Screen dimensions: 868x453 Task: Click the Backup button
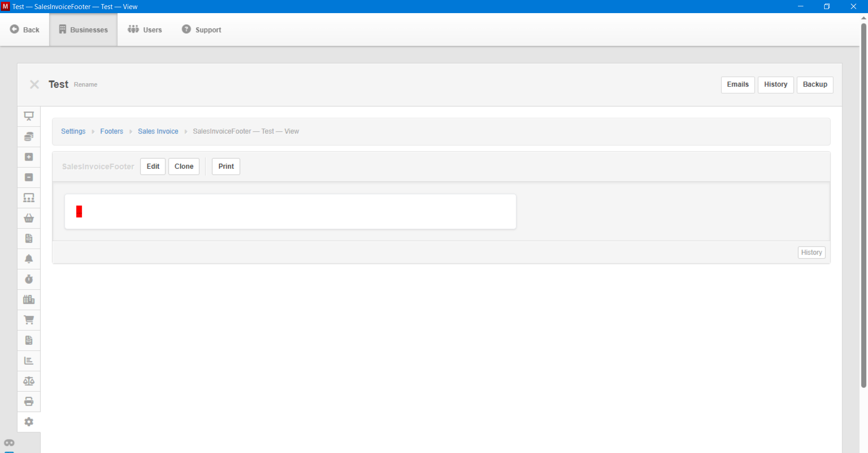click(815, 85)
